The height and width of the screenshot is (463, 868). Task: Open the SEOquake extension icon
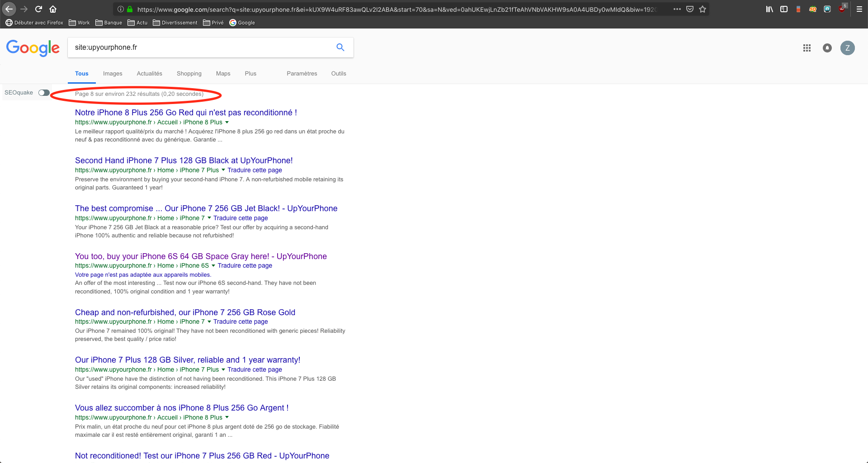(813, 9)
